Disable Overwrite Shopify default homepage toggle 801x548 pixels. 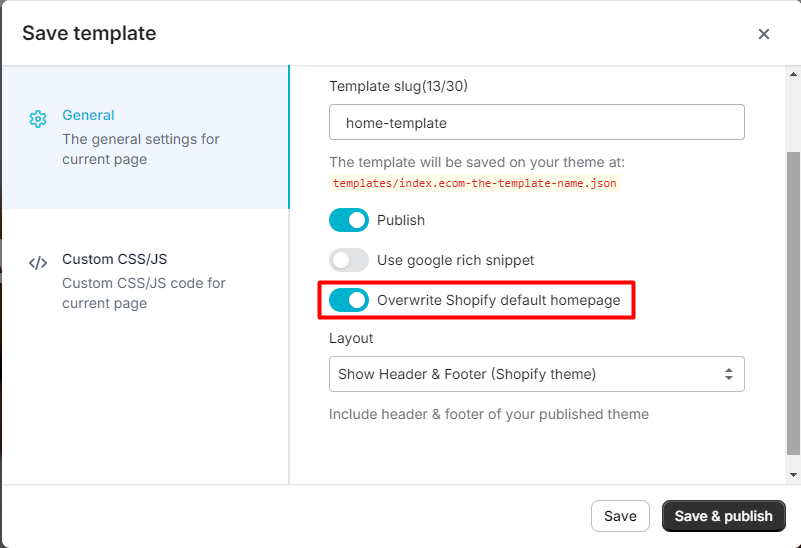click(x=349, y=300)
